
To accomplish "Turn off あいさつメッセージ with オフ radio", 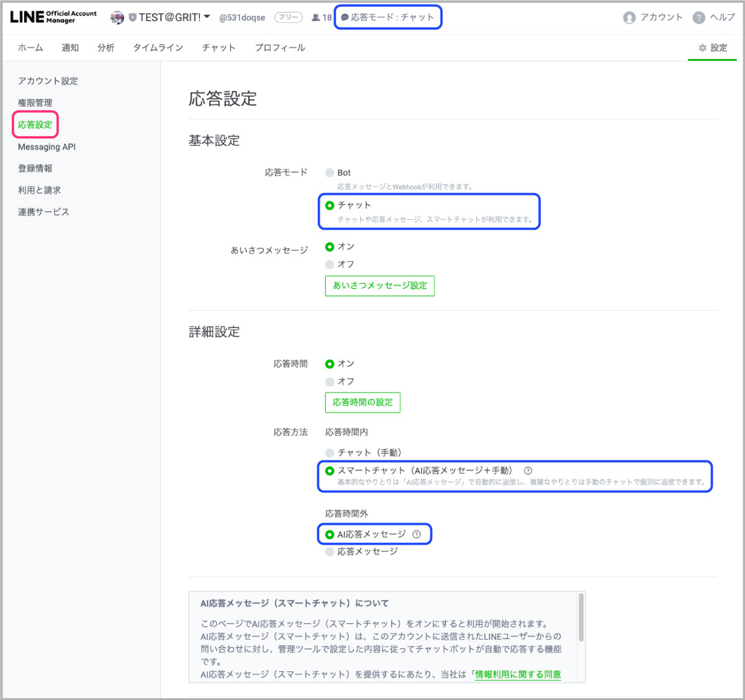I will (x=330, y=265).
